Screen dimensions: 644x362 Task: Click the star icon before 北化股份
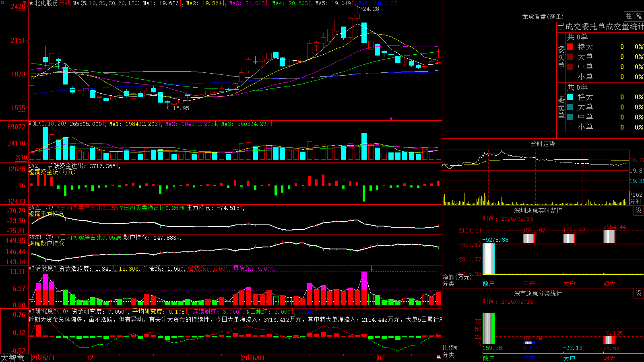31,3
